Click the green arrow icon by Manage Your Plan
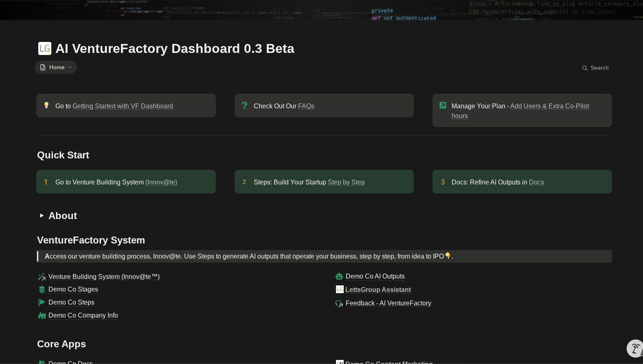This screenshot has height=364, width=643. tap(443, 105)
